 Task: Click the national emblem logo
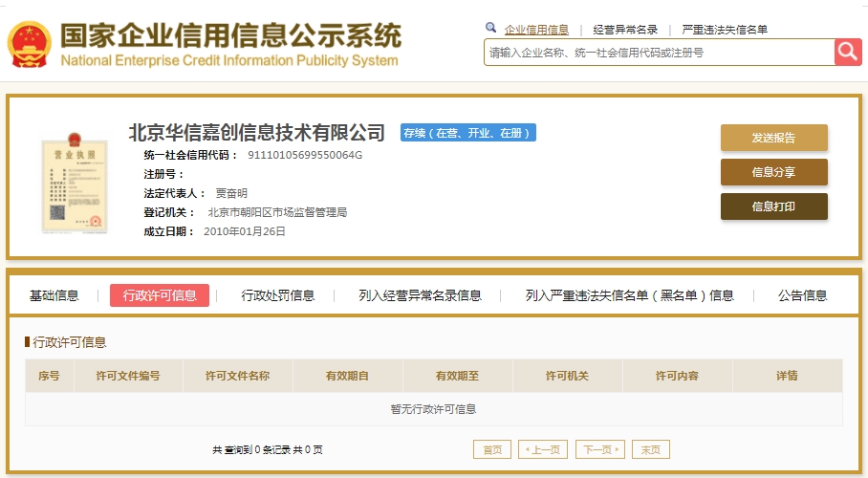pyautogui.click(x=30, y=44)
